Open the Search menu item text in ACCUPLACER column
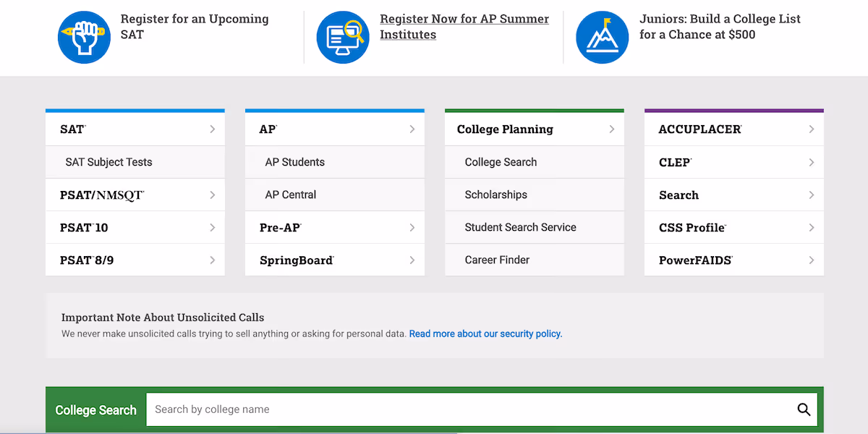 [678, 195]
